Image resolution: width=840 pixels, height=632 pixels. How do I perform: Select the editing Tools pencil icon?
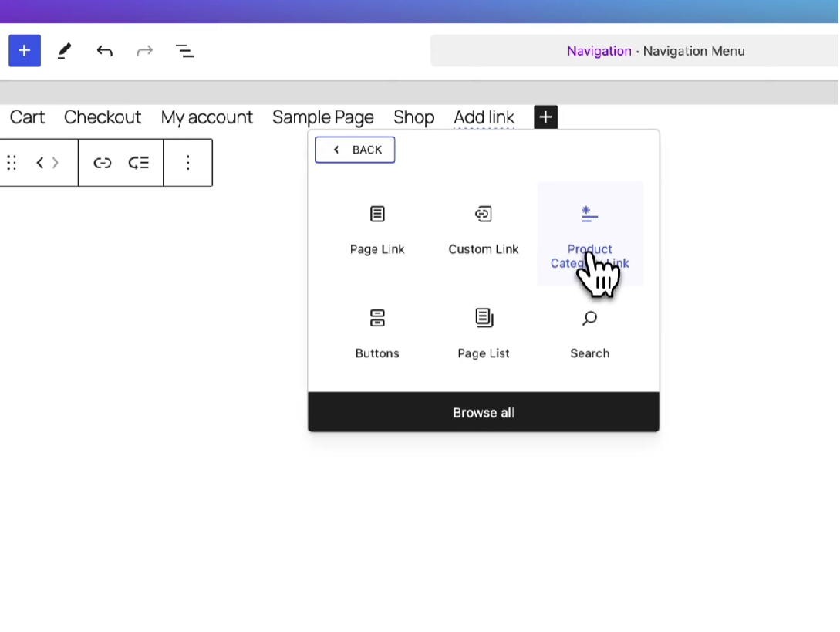[64, 50]
